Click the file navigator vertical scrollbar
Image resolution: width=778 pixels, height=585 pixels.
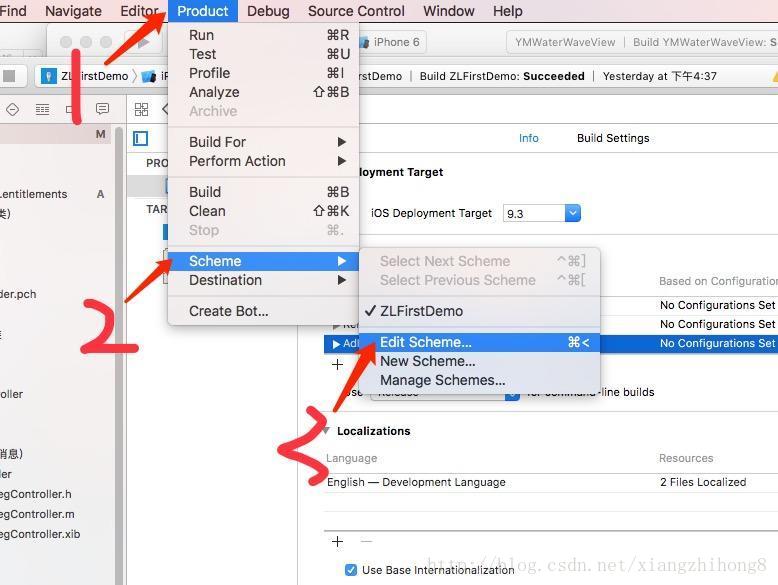(x=119, y=355)
